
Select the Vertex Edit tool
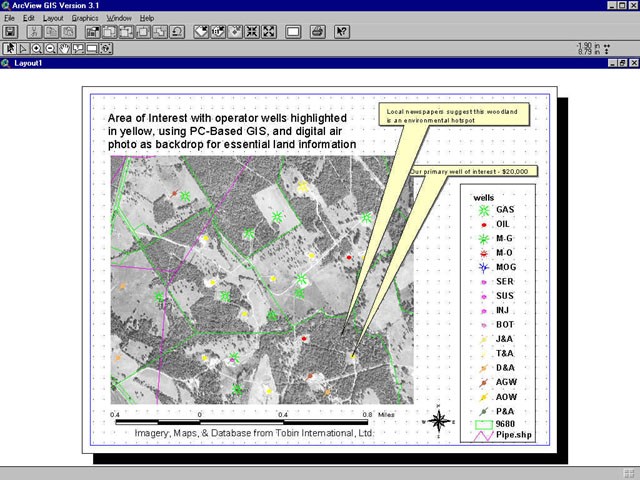[22, 48]
